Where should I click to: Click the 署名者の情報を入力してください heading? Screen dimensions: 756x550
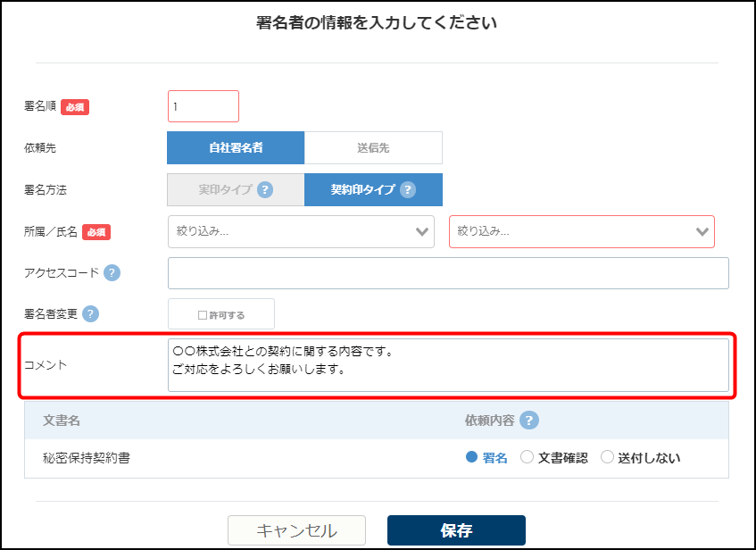coord(376,22)
